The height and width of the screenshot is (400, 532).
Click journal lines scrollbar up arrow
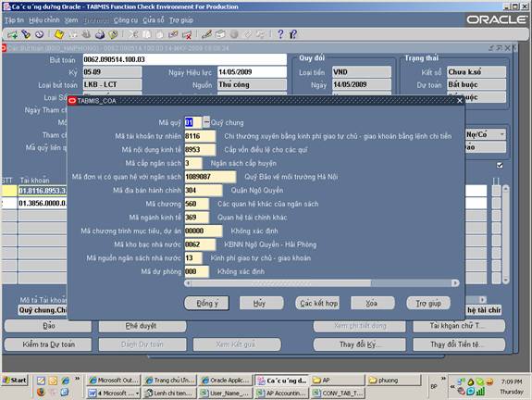coord(505,188)
